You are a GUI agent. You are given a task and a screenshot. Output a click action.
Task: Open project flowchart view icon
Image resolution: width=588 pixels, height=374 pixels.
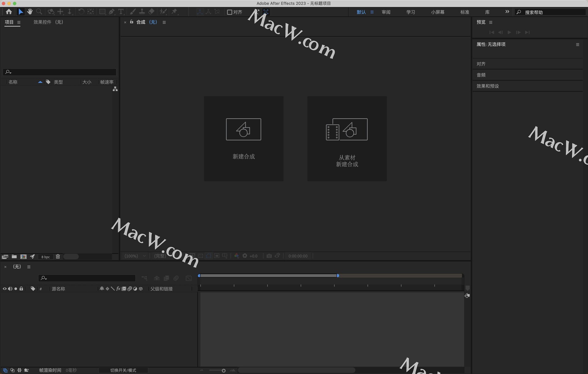click(115, 89)
